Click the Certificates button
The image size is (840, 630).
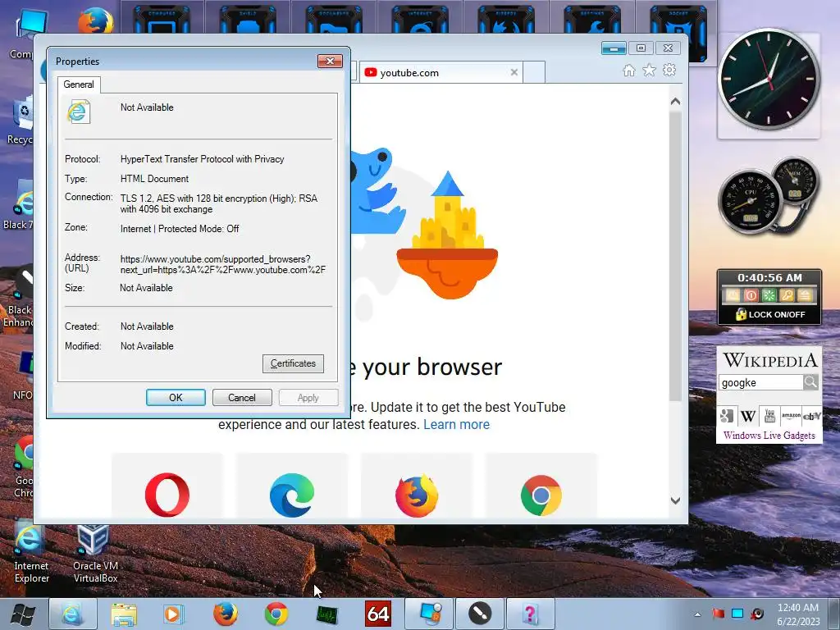(x=293, y=363)
